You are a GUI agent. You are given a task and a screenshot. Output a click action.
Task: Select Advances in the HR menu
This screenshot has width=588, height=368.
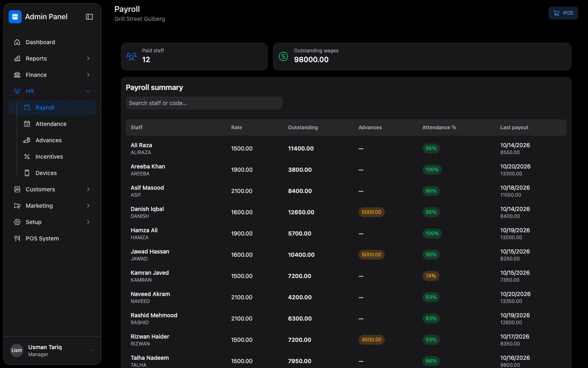(56, 140)
